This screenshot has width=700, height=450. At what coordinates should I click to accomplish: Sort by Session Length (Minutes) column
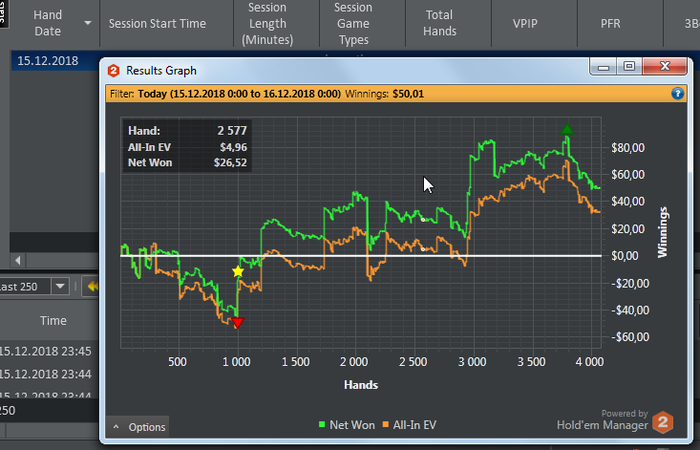point(267,23)
